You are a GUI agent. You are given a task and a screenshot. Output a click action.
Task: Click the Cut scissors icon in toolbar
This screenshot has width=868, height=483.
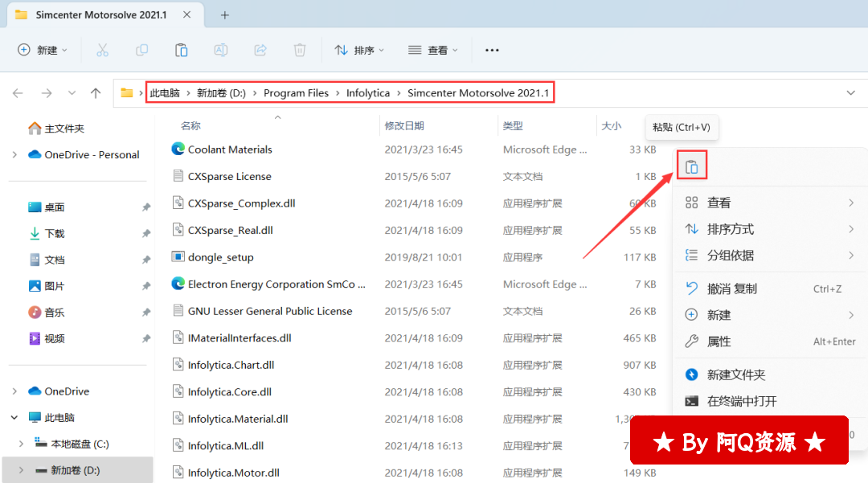[102, 50]
